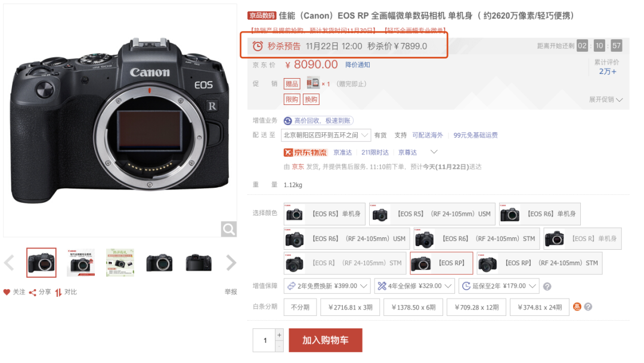Go to next thumbnails with right arrow
This screenshot has height=363, width=644.
click(x=231, y=263)
